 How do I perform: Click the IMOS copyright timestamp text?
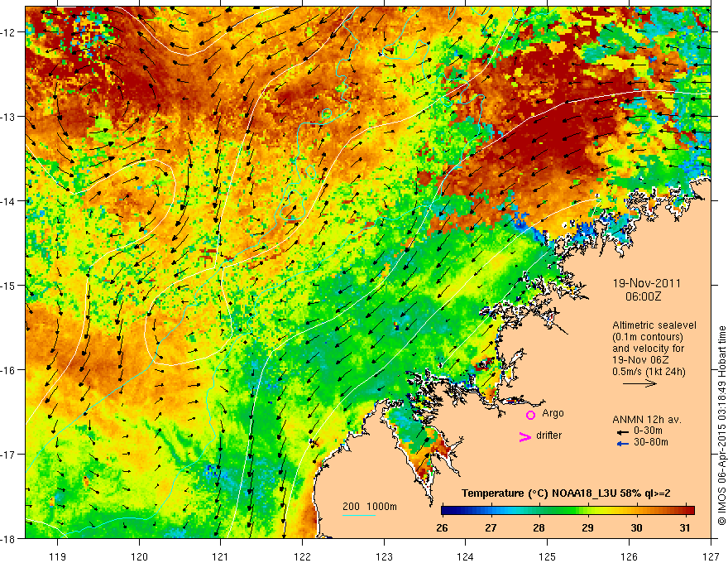(x=721, y=426)
